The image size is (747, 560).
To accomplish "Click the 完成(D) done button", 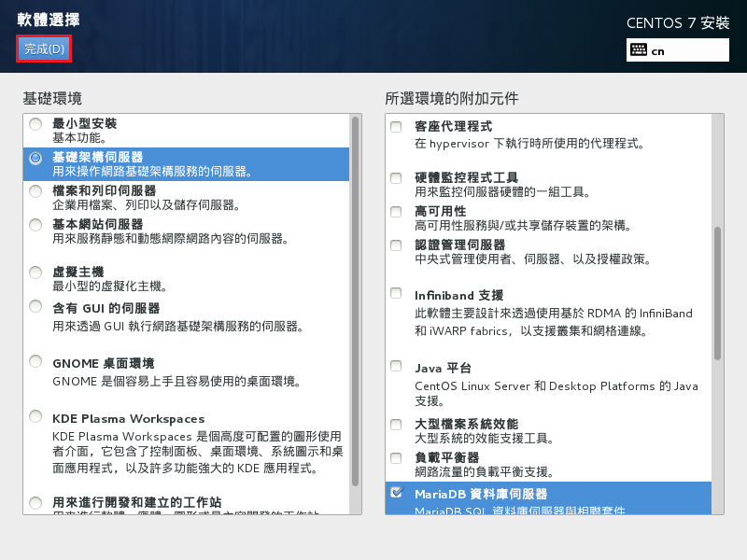I will coord(44,49).
